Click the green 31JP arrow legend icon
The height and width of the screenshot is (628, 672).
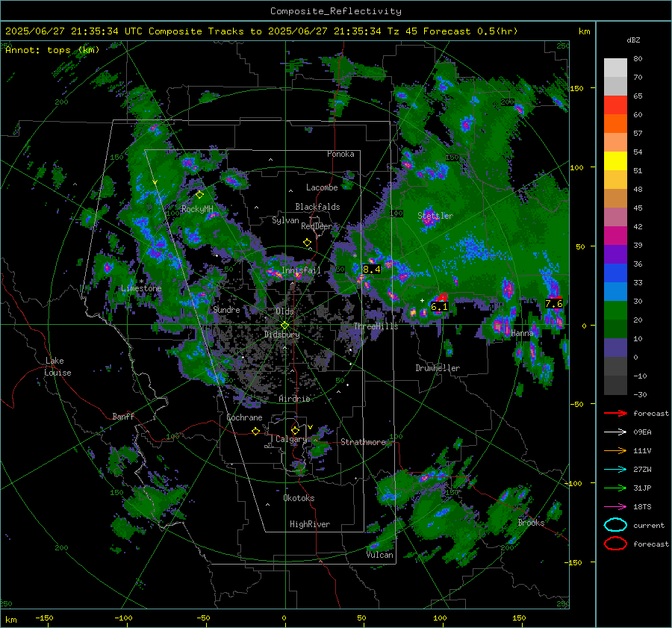pos(615,488)
